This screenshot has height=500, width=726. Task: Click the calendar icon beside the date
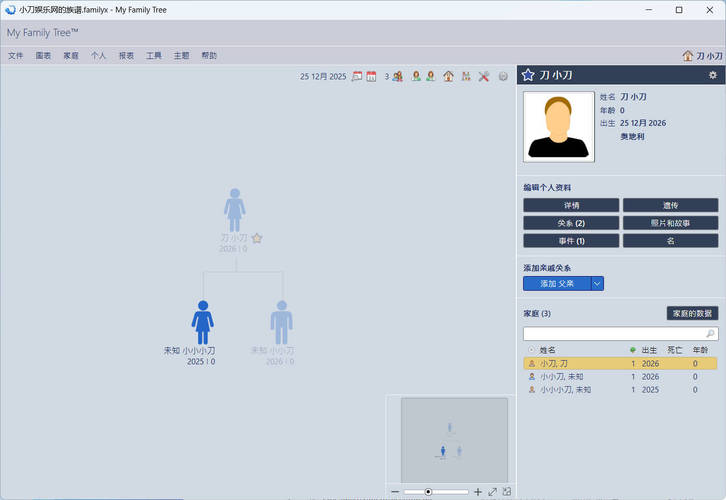(x=371, y=76)
